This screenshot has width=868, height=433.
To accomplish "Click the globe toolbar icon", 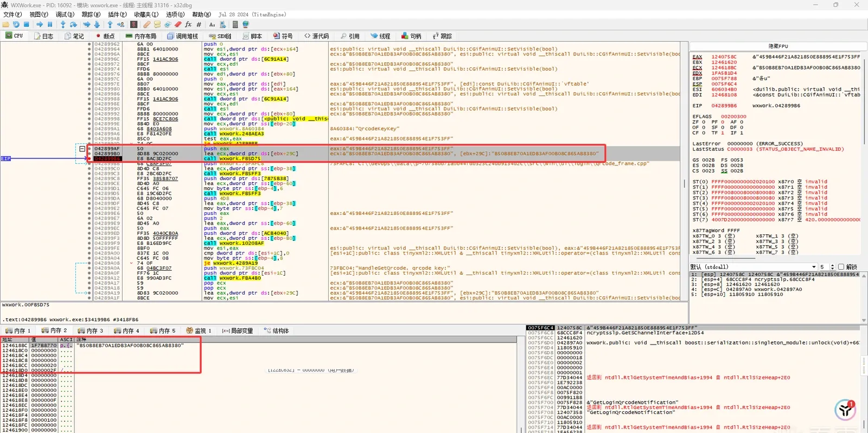I will [x=246, y=24].
